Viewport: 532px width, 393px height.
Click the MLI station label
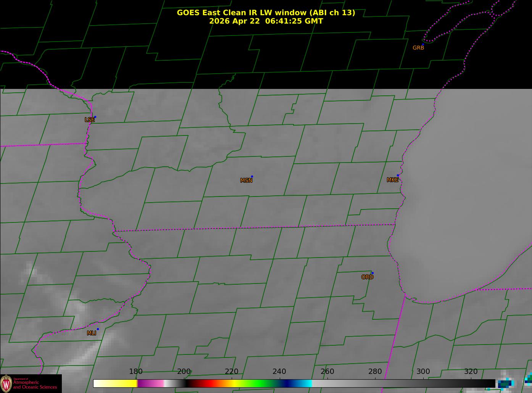tap(92, 333)
